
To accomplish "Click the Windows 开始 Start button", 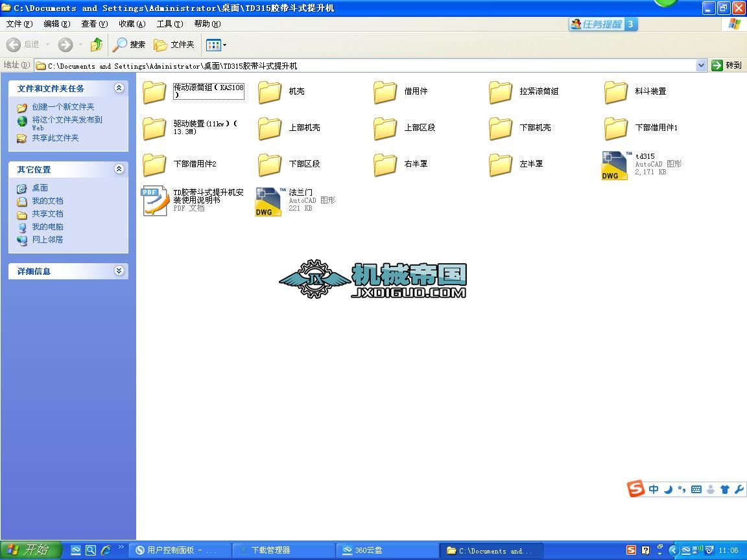I will click(x=31, y=550).
